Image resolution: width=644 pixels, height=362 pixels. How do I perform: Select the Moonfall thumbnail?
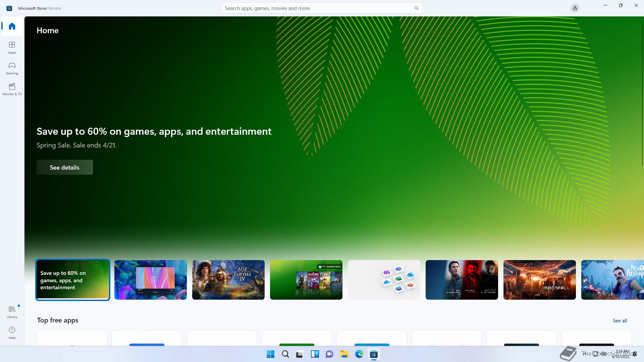540,280
